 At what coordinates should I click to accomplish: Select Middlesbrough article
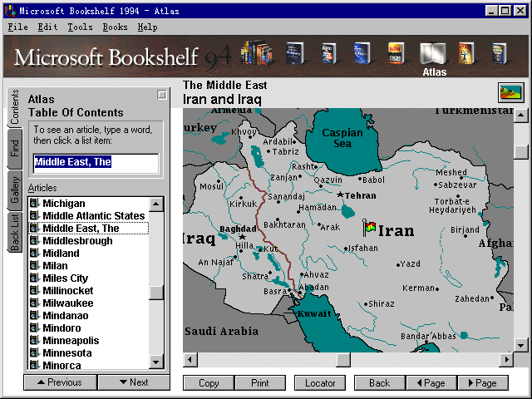(x=88, y=240)
